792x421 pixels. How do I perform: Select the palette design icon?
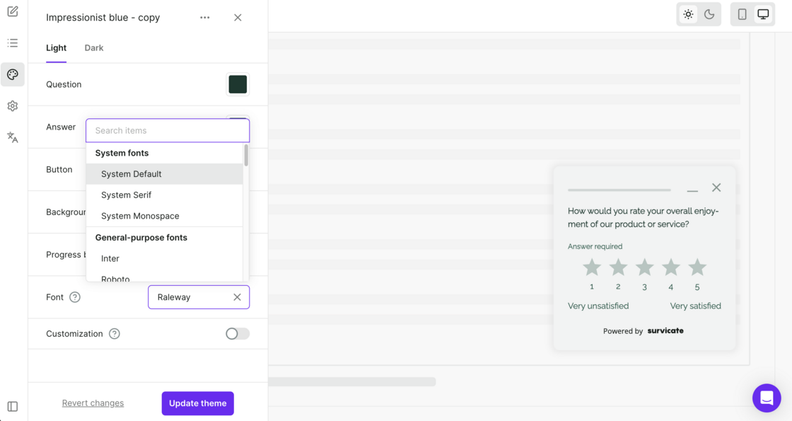13,75
